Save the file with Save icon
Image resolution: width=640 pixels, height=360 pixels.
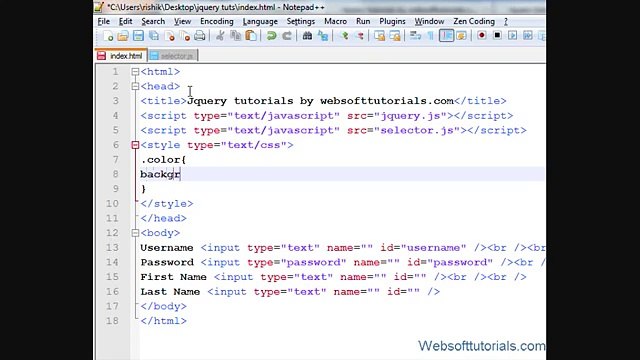point(138,36)
